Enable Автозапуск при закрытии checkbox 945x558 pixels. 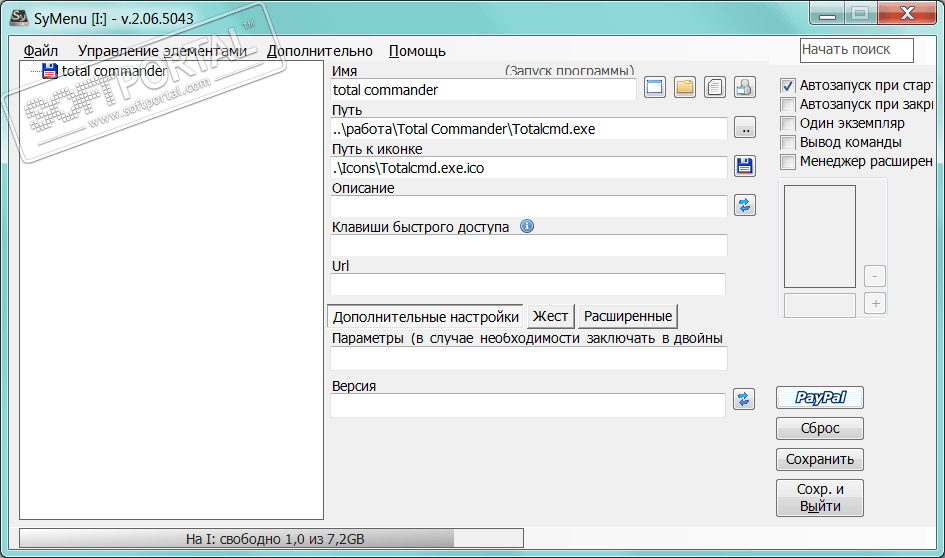tap(788, 104)
